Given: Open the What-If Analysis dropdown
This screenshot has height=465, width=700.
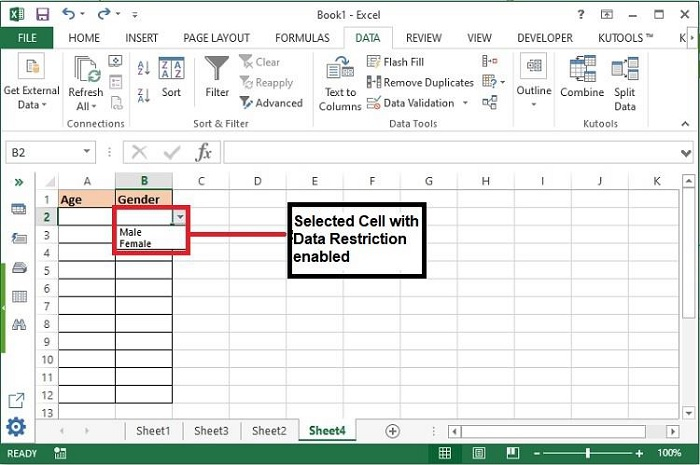Looking at the screenshot, I should click(494, 82).
